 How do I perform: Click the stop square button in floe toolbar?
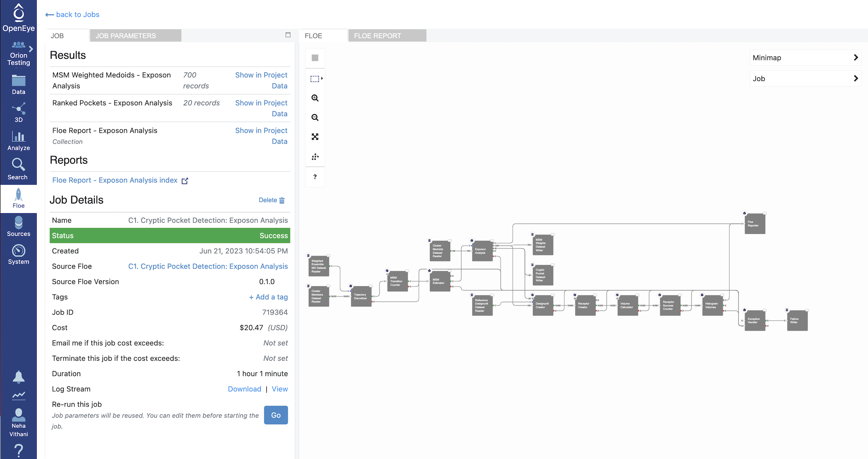[315, 58]
